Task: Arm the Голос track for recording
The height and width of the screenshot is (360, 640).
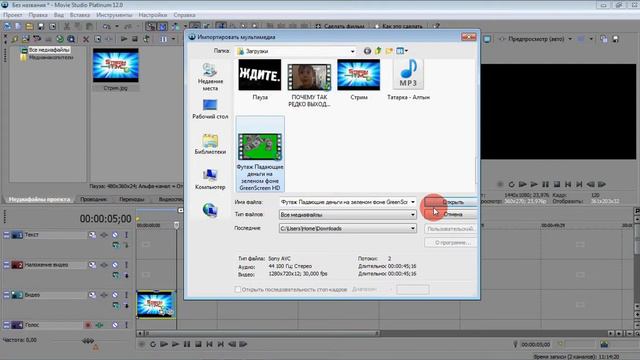Action: [87, 325]
